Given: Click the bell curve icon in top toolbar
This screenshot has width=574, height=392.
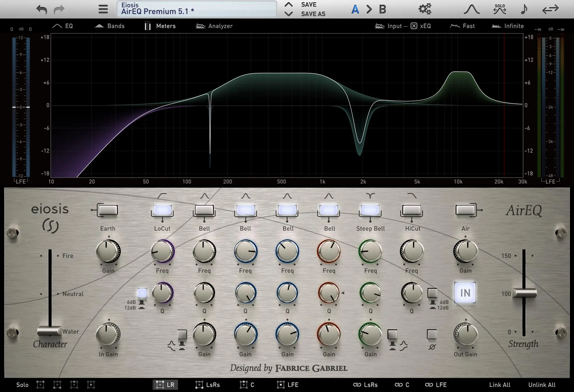Looking at the screenshot, I should point(471,9).
